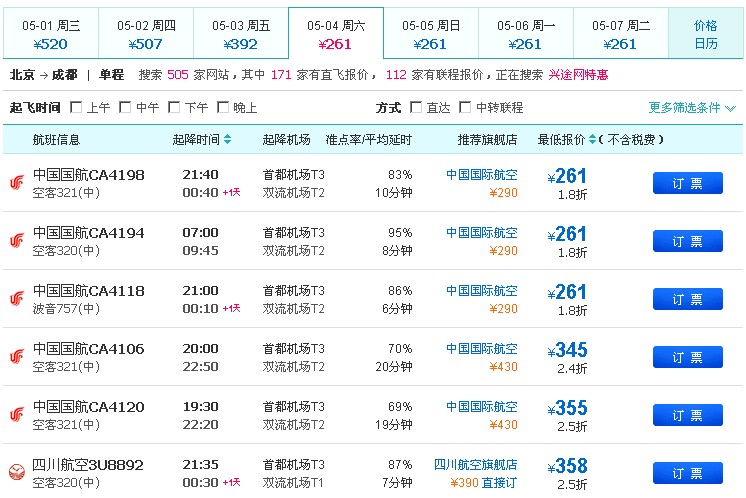Image resolution: width=746 pixels, height=498 pixels.
Task: Click ¥390 直接订 direct booking link
Action: click(x=483, y=483)
